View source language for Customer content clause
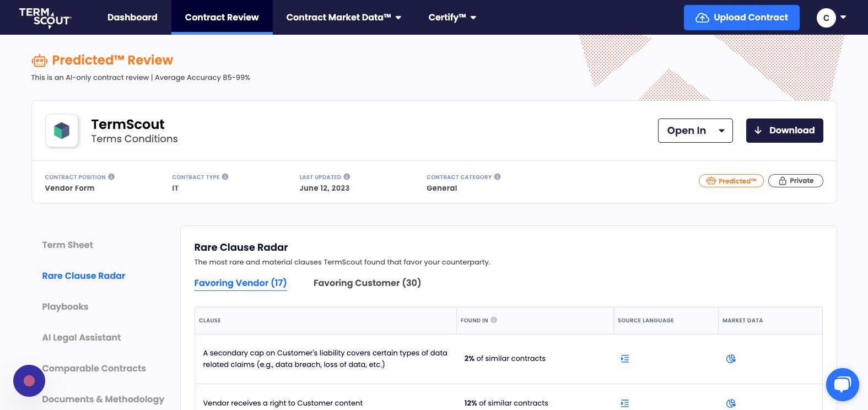 [624, 403]
